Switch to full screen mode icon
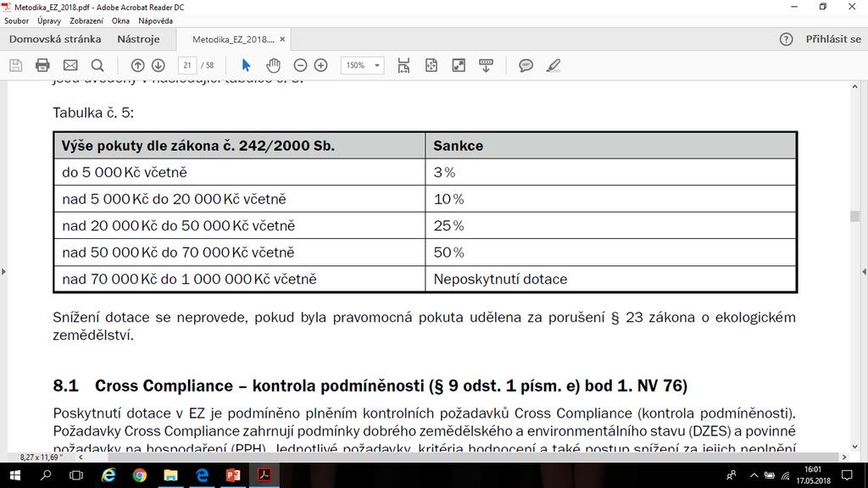 click(459, 65)
